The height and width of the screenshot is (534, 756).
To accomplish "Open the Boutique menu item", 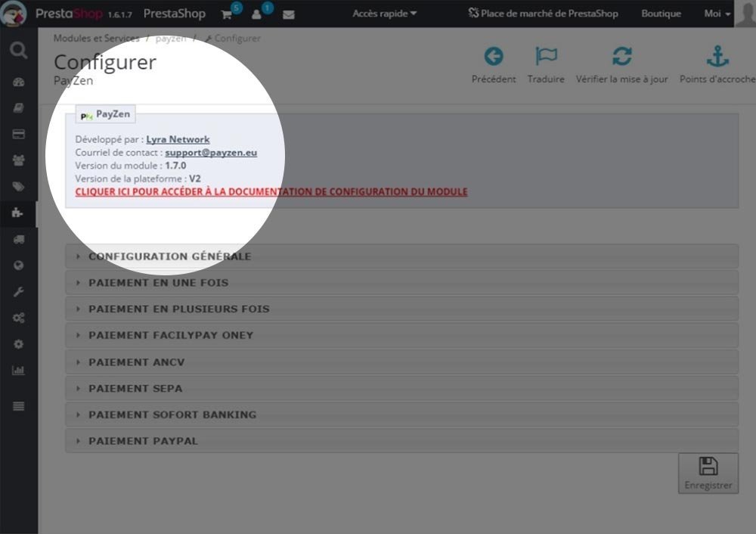I will click(x=661, y=14).
